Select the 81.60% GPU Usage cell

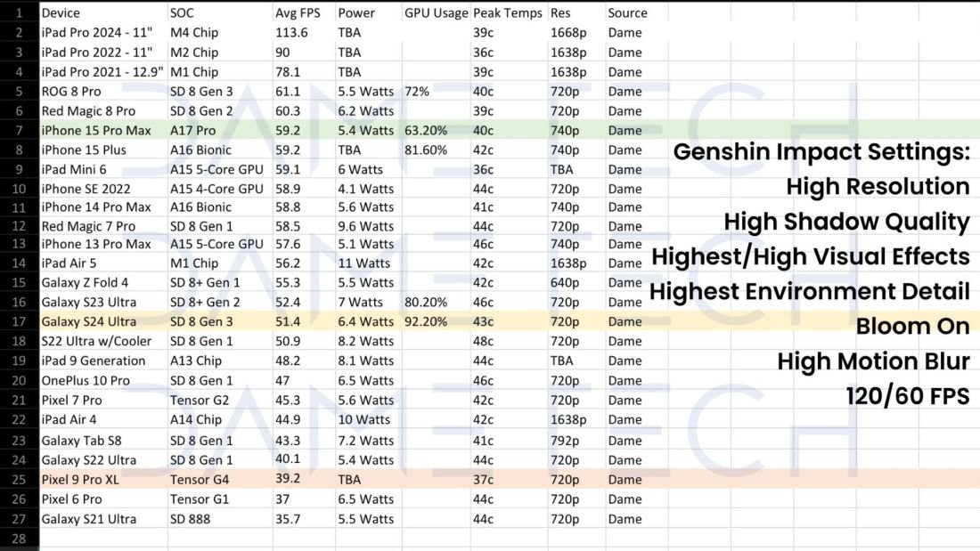pos(437,150)
